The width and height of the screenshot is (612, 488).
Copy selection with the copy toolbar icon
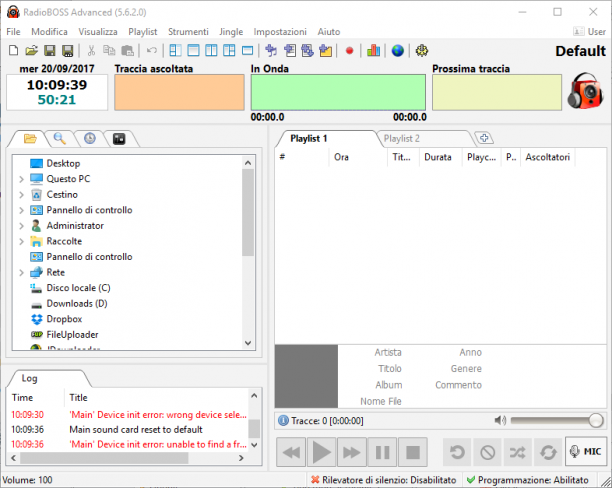(109, 51)
